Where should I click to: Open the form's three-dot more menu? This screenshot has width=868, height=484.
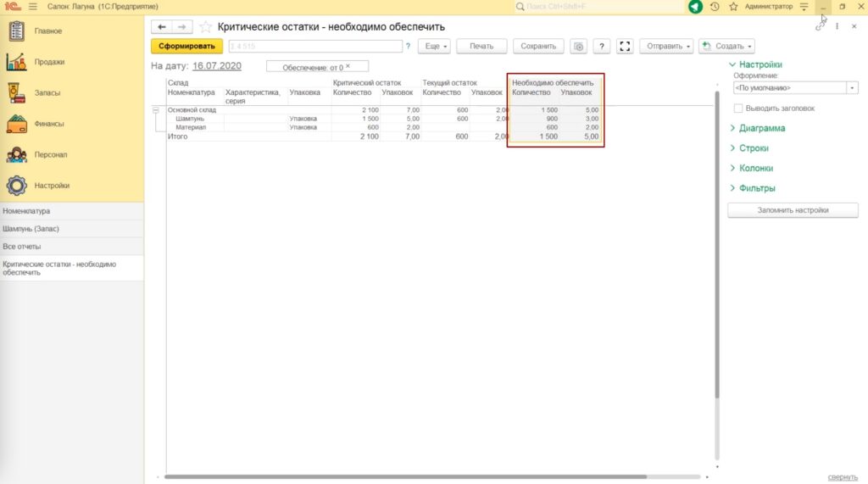[x=837, y=26]
